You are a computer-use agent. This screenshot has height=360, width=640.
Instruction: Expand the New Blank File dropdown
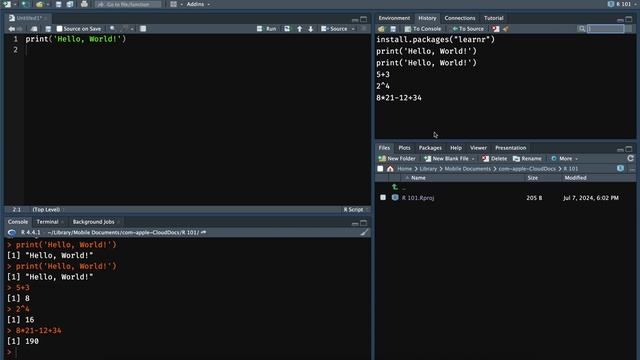(x=473, y=158)
